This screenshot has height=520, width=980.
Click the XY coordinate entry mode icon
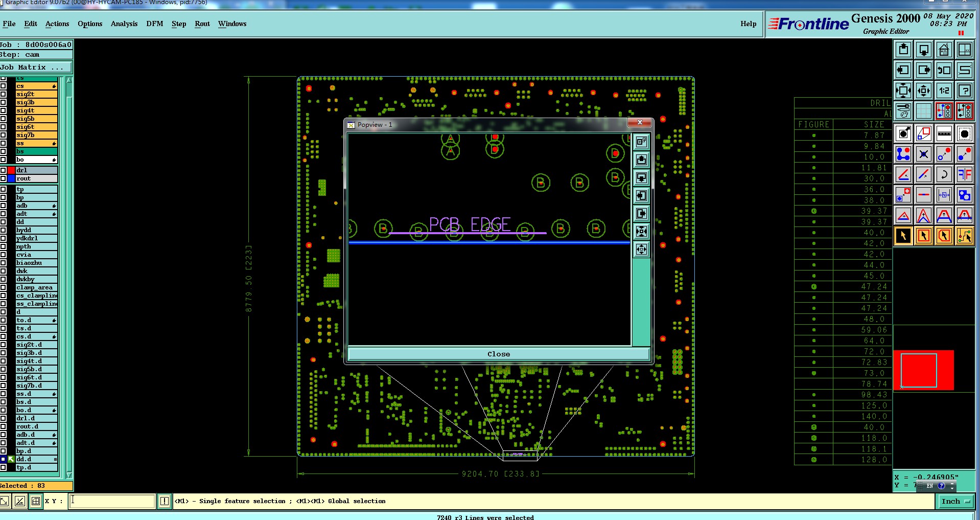[36, 501]
